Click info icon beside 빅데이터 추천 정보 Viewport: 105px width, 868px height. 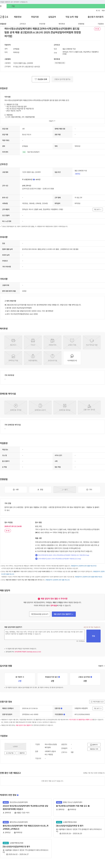(18, 795)
